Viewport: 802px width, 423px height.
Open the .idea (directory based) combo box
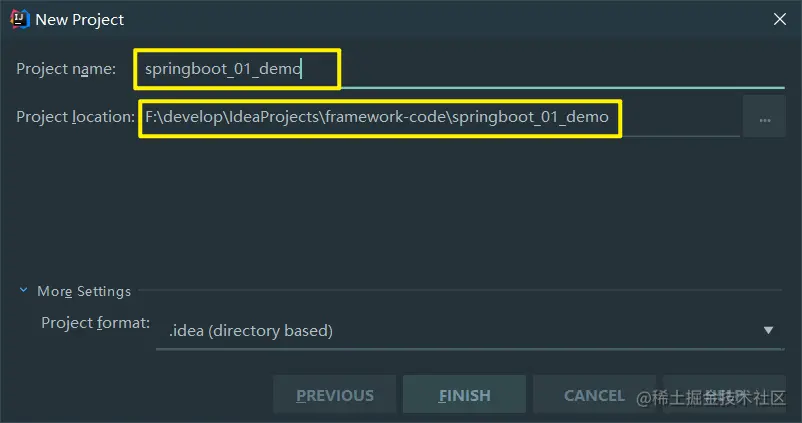(x=470, y=330)
